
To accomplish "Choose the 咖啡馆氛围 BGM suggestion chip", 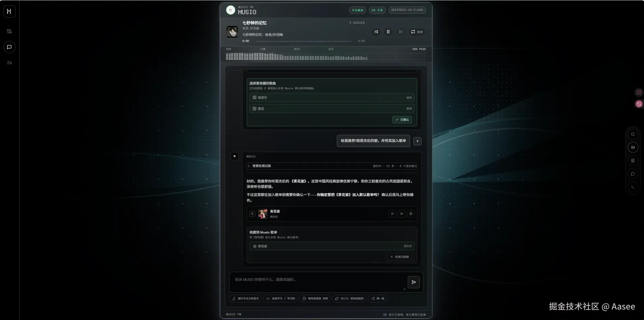I will coord(315,299).
